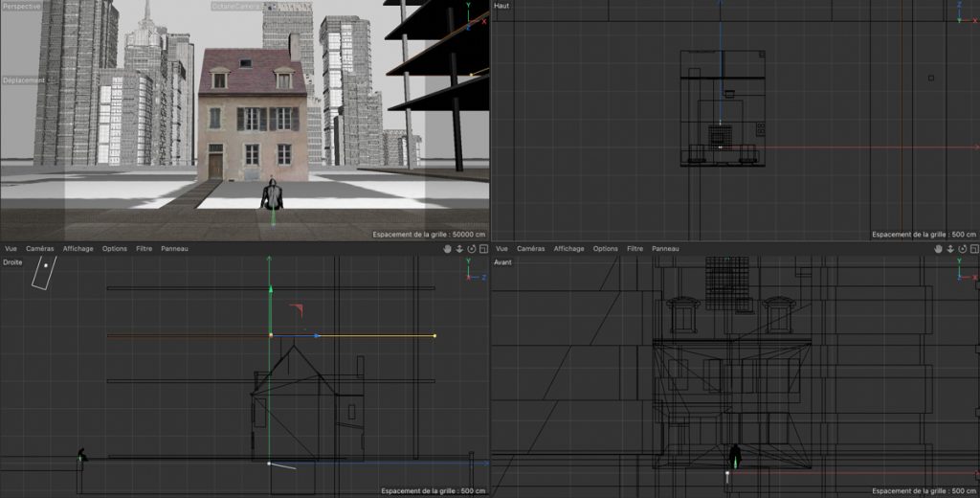
Task: Click the dolly zoom icon in Droite viewport
Action: pos(459,249)
